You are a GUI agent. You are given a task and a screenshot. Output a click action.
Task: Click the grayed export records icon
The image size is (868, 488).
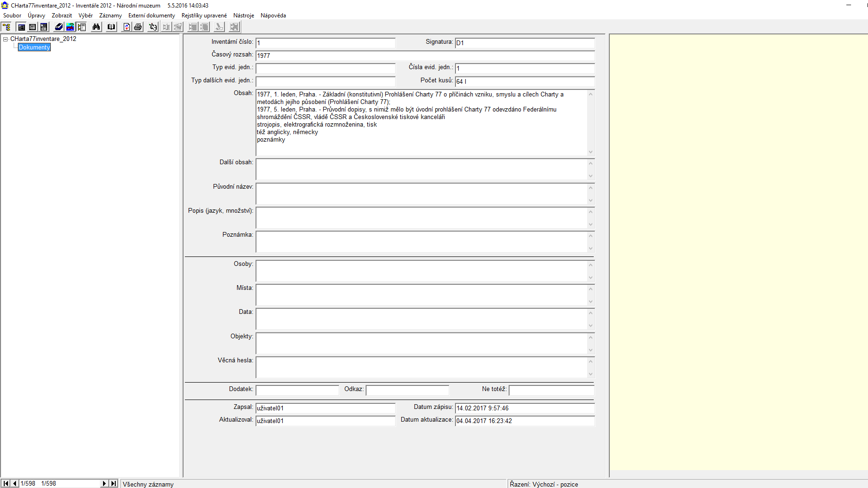(204, 27)
